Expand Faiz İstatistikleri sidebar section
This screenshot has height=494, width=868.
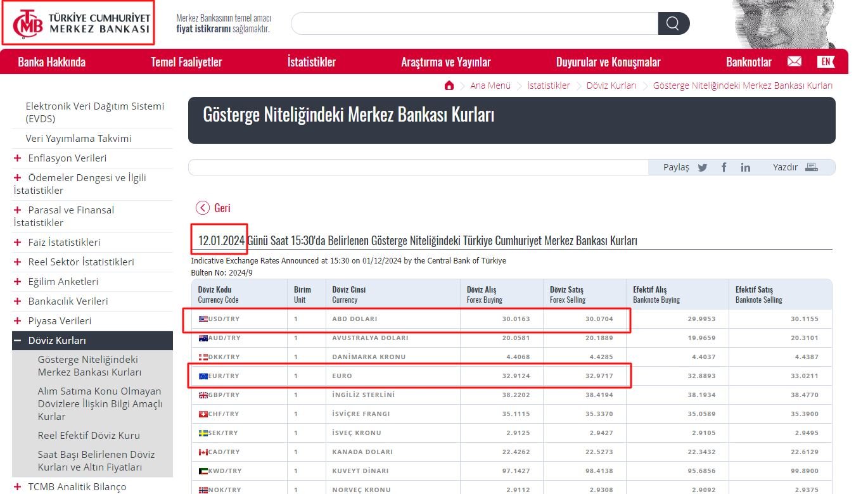pos(17,243)
